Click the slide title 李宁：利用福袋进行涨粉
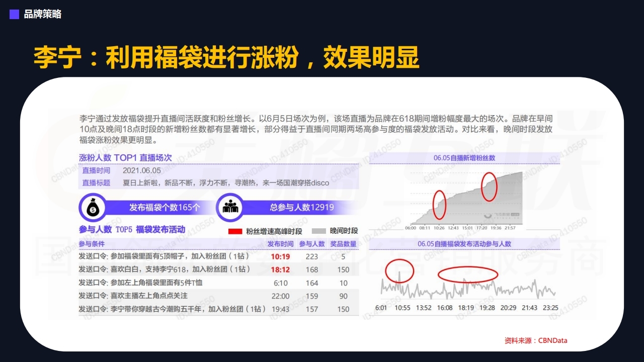 226,57
